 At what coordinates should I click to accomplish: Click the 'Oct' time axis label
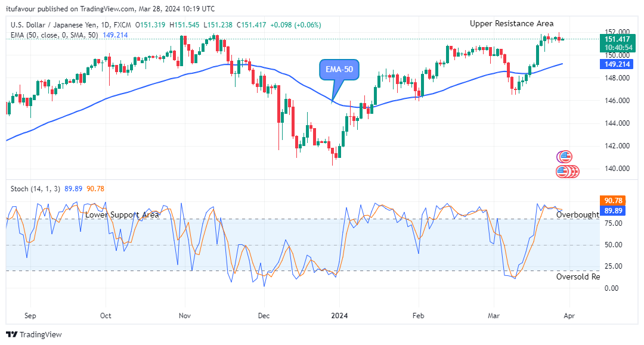tap(106, 315)
